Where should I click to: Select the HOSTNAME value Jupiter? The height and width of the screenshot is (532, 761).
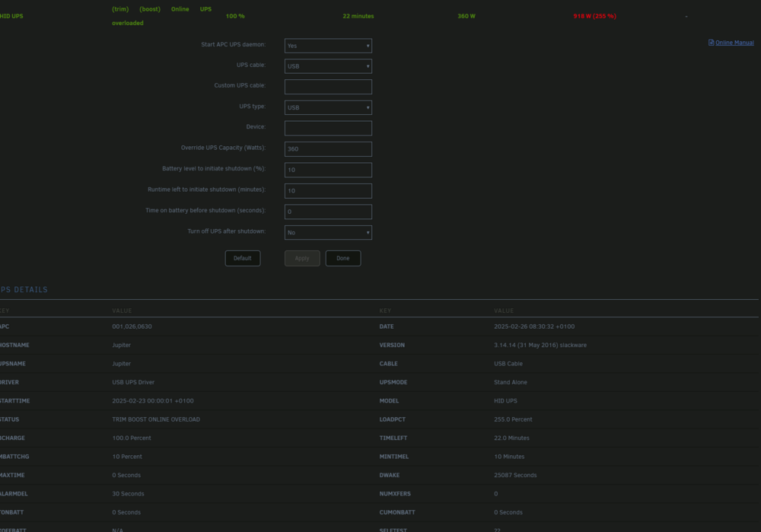pyautogui.click(x=121, y=345)
